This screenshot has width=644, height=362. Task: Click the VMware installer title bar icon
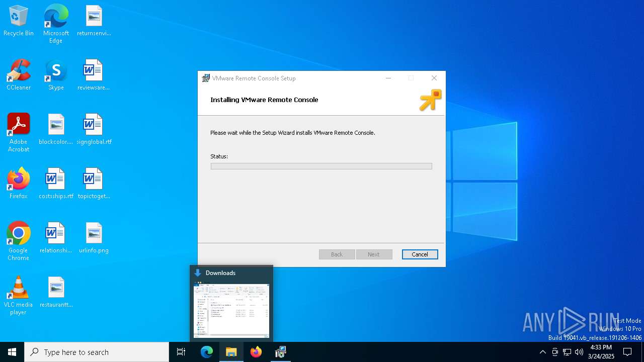pyautogui.click(x=206, y=78)
